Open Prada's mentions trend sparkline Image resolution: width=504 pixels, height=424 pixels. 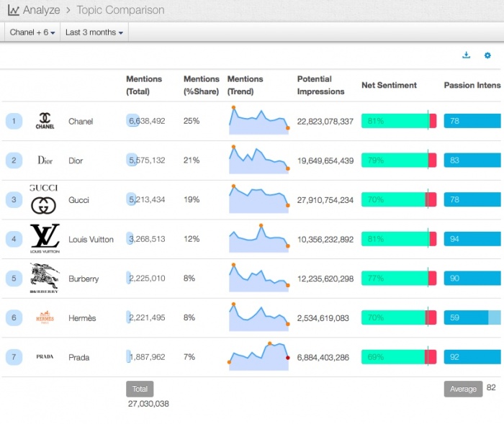coord(258,356)
